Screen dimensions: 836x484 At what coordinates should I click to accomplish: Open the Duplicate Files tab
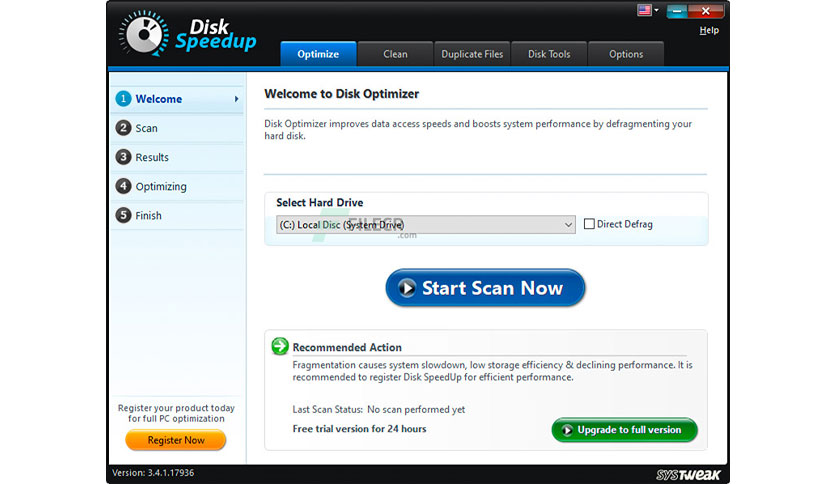point(472,54)
